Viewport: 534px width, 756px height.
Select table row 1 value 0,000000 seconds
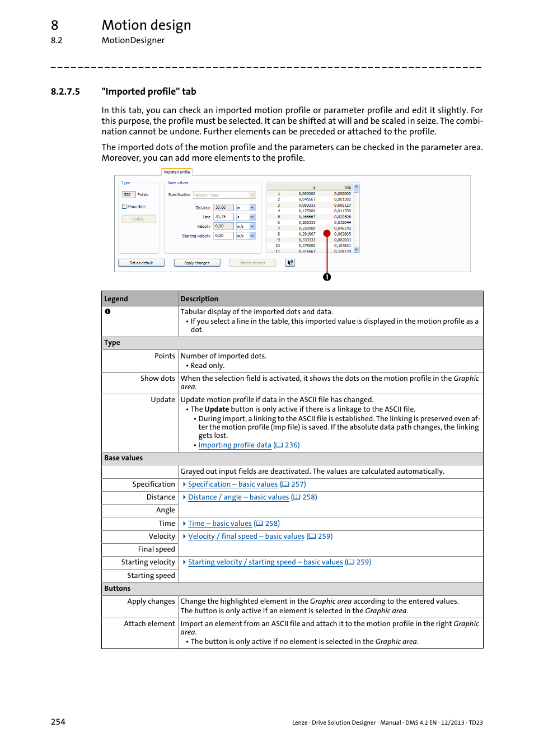point(307,194)
